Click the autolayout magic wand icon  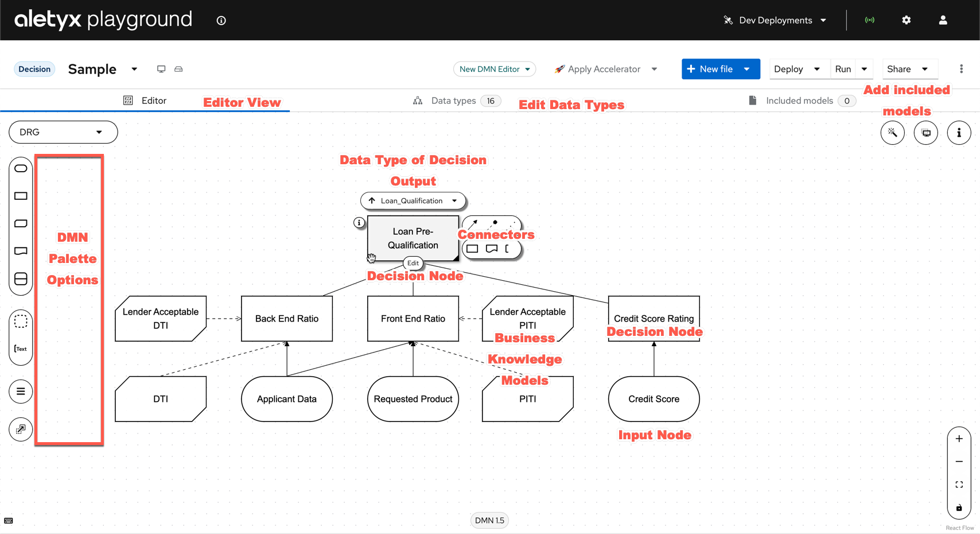[892, 133]
